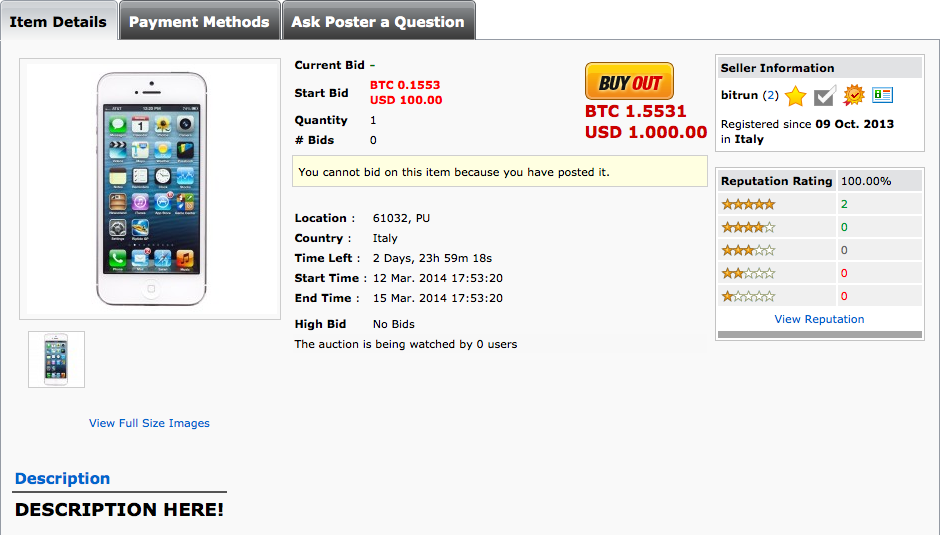Click the 100.00% reputation rating value

click(x=866, y=181)
